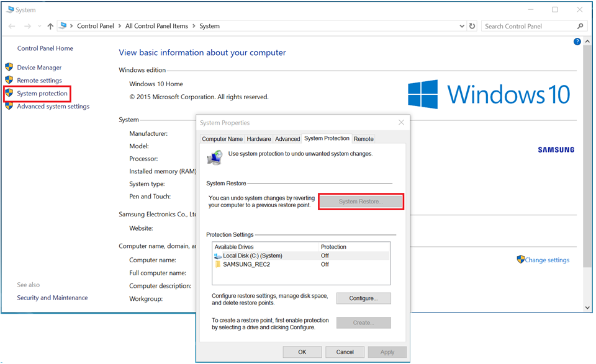Image resolution: width=596 pixels, height=364 pixels.
Task: Click the shield icon beside Change settings
Action: pos(520,260)
